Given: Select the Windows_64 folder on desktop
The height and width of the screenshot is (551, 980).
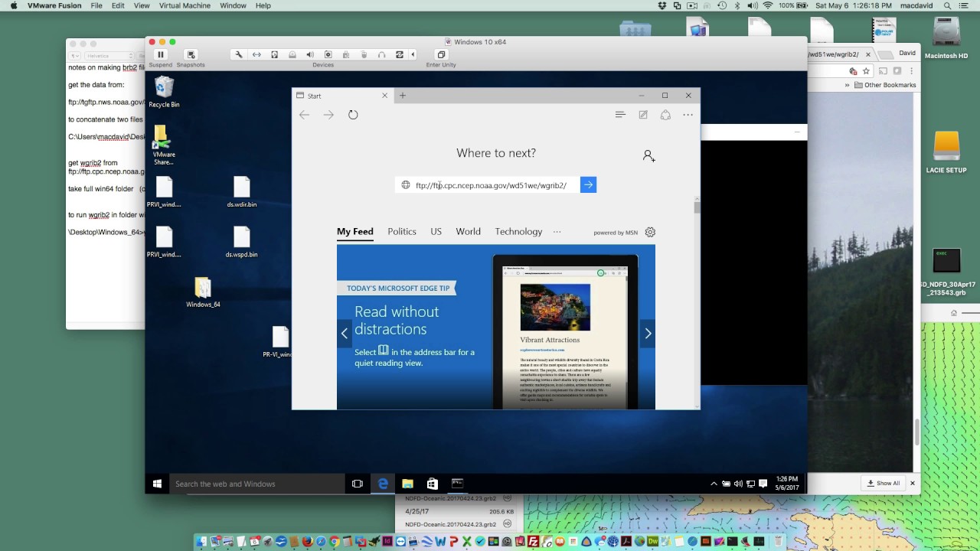Looking at the screenshot, I should click(203, 292).
